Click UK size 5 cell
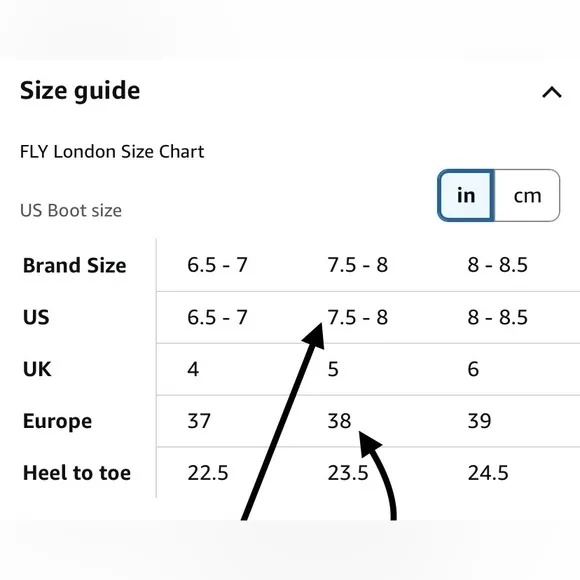580x580 pixels. point(333,369)
